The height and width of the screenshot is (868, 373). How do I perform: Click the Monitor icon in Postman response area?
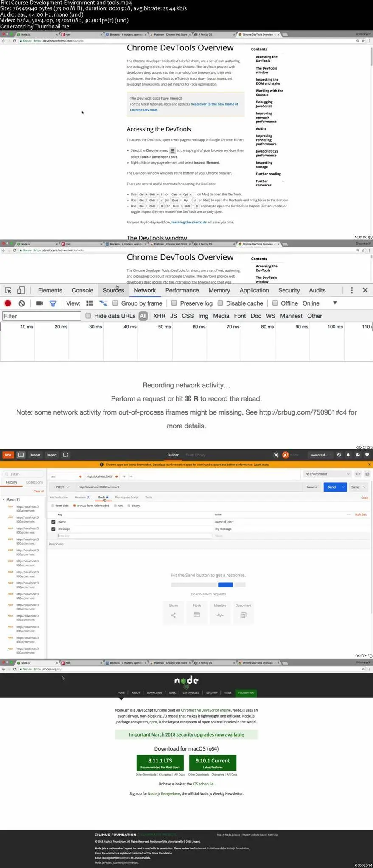click(x=220, y=615)
